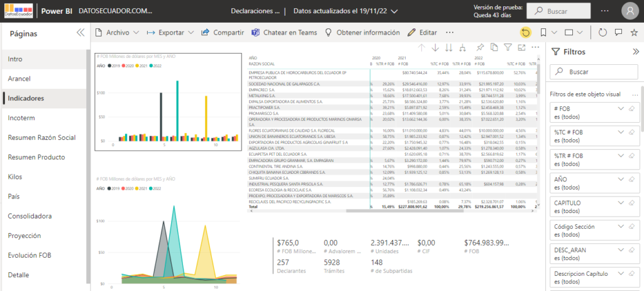644x291 pixels.
Task: Expand the # FOB filter card chevron
Action: click(621, 109)
